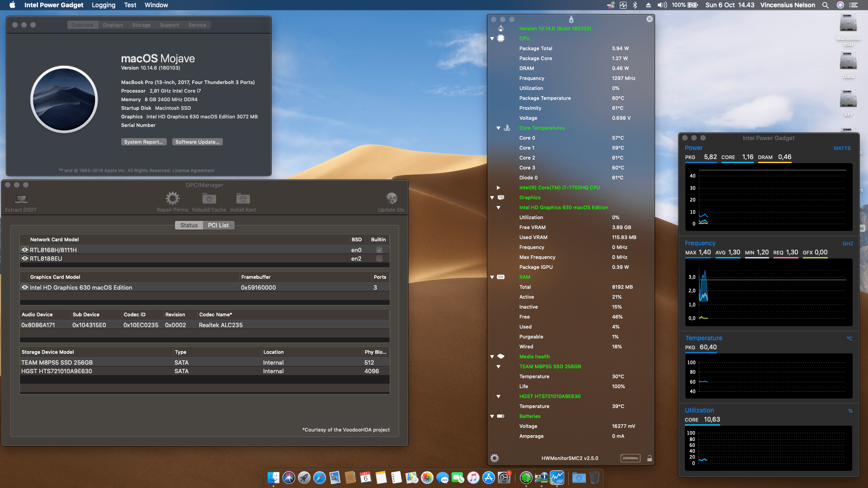
Task: Open Intel Power Gadget from the Dock
Action: click(557, 478)
